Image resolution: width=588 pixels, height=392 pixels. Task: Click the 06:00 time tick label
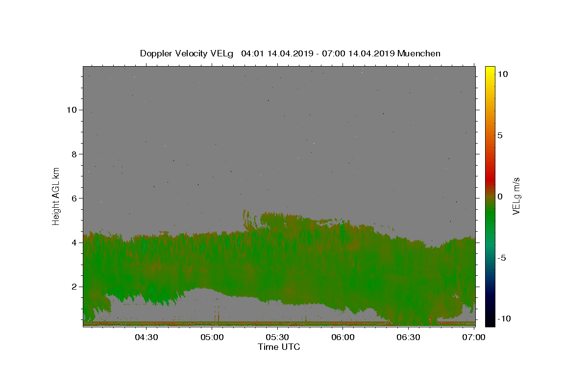pos(343,337)
